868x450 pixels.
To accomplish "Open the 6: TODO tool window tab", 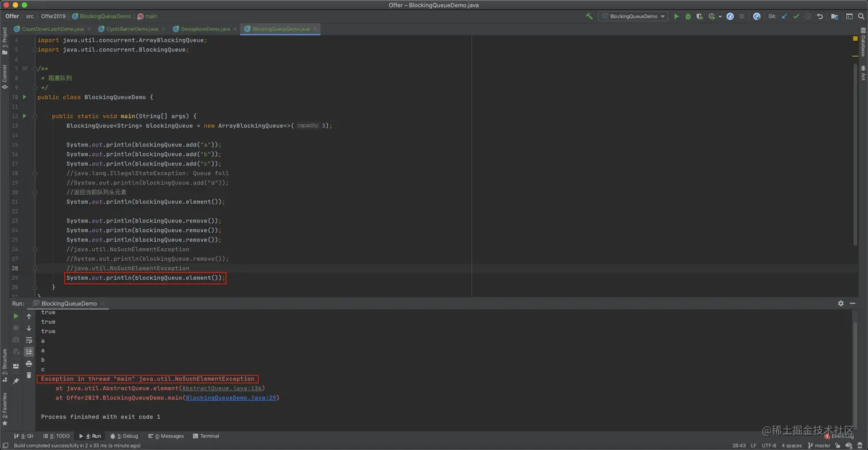I will [56, 436].
